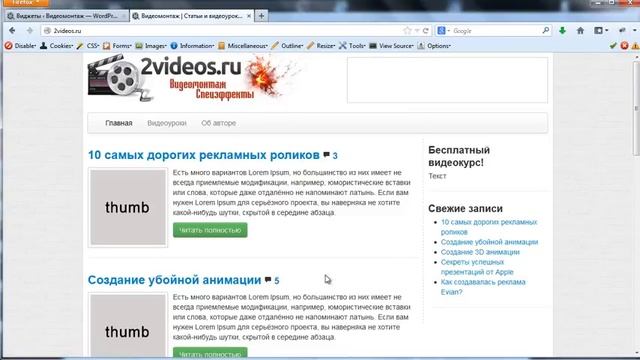Go back with the browser back arrow

tap(12, 31)
